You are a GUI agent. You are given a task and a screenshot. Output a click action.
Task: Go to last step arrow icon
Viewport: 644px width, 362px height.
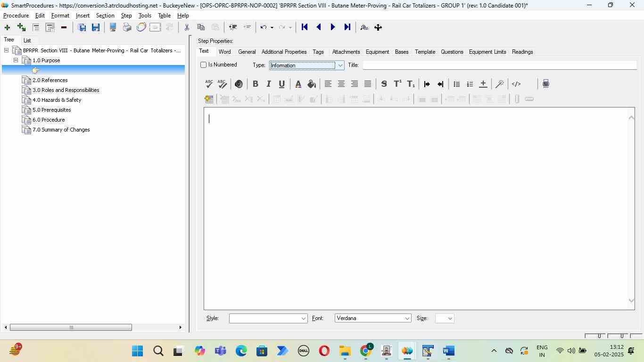point(347,27)
